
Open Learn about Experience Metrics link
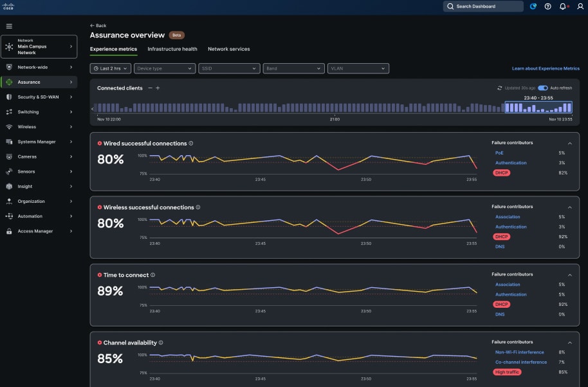[546, 69]
